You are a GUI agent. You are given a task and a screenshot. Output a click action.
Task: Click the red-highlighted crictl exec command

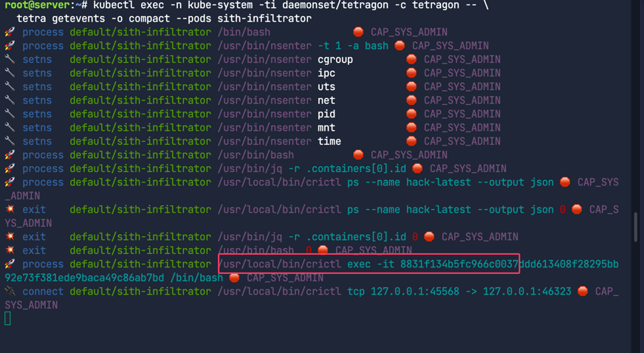click(x=368, y=264)
